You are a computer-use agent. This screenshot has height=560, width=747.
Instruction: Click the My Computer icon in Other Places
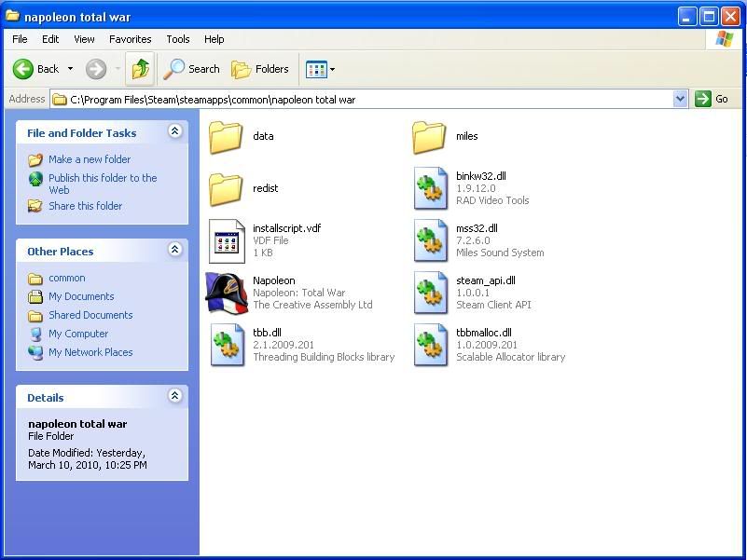click(x=35, y=334)
